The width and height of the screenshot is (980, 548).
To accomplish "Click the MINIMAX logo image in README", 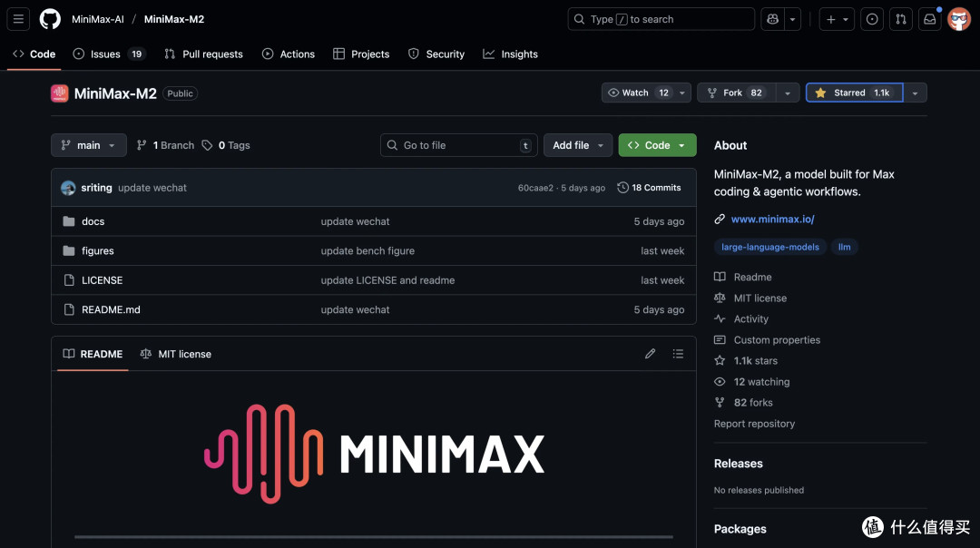I will point(374,454).
